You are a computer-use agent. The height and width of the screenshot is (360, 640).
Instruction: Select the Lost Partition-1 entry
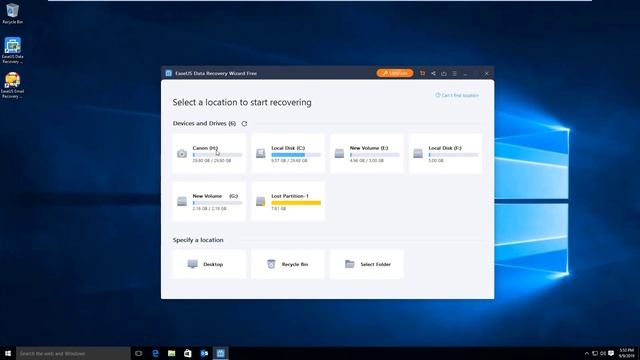coord(288,202)
